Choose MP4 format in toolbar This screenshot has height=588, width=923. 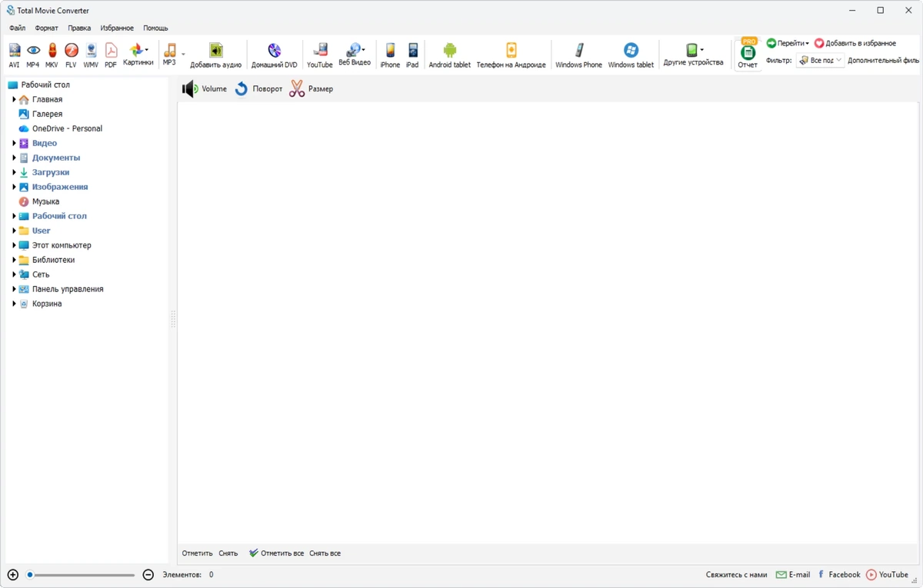pyautogui.click(x=33, y=55)
